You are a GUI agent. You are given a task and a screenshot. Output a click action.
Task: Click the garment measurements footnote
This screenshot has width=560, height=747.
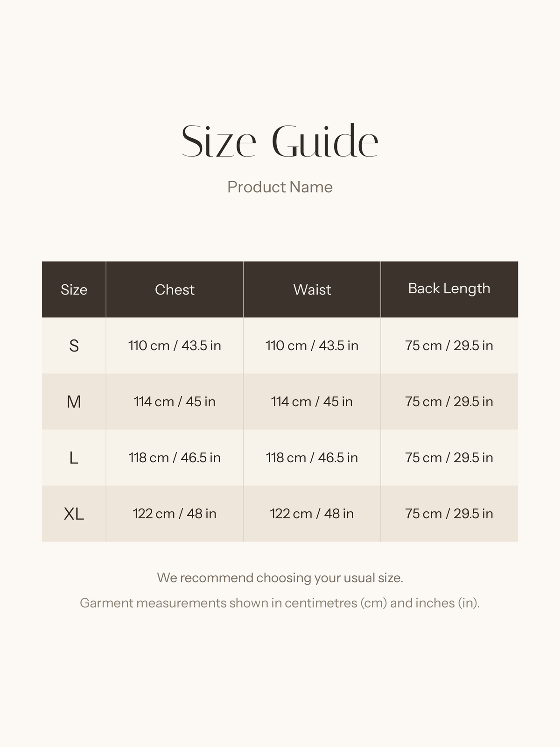click(280, 603)
